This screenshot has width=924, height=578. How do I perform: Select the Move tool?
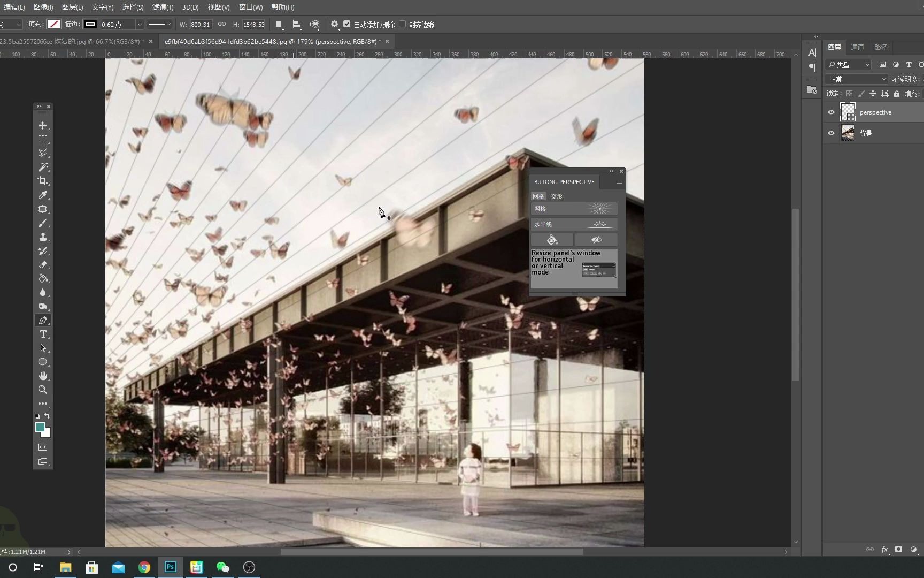[43, 125]
